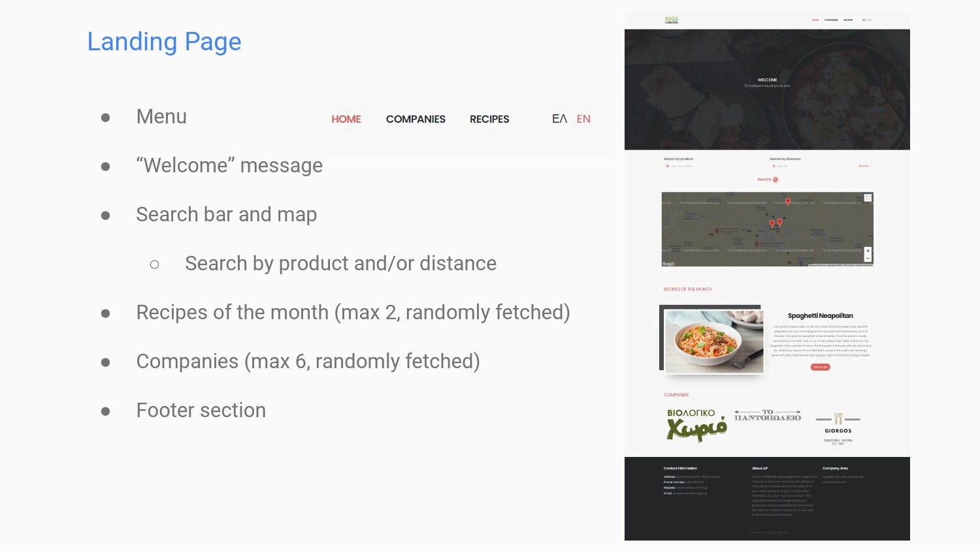Zoom in on the map with plus

[x=868, y=251]
